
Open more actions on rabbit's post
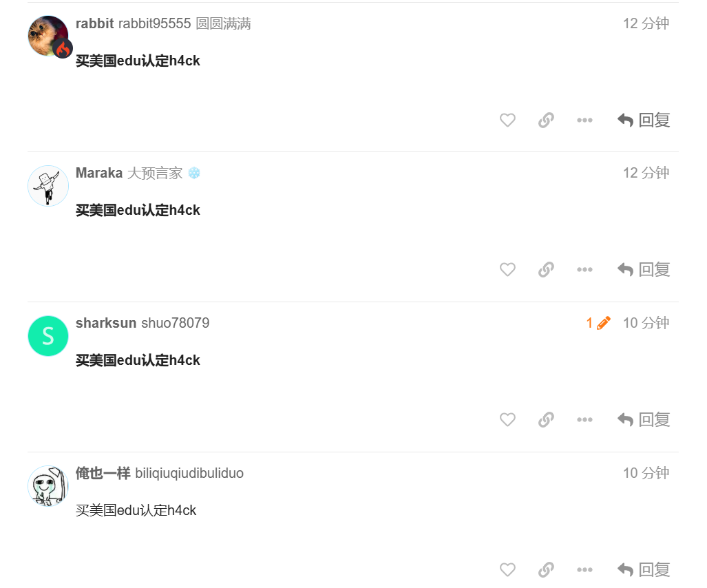585,120
